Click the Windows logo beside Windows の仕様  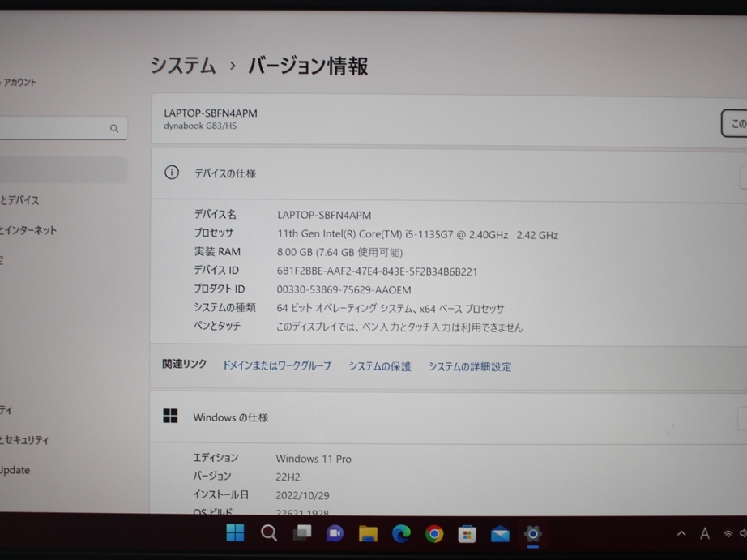tap(170, 416)
